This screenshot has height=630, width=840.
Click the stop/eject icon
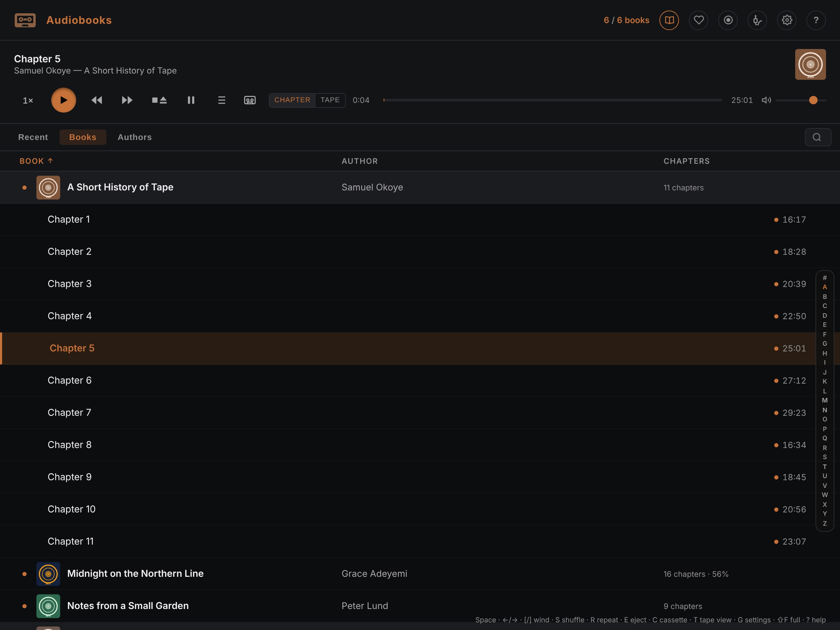point(160,100)
